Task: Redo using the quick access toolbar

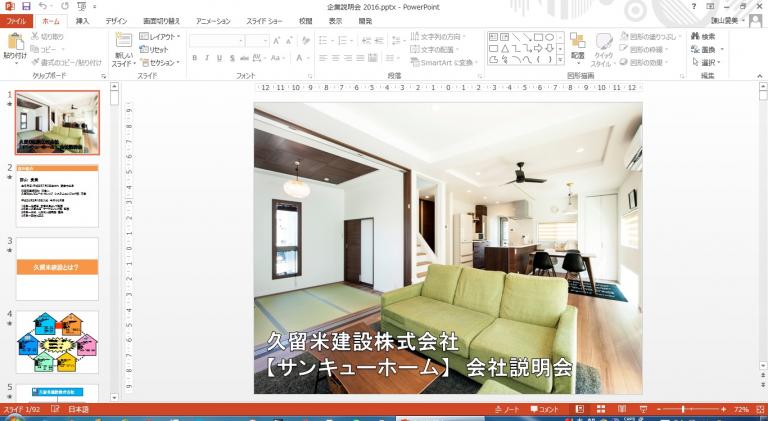Action: click(x=65, y=6)
